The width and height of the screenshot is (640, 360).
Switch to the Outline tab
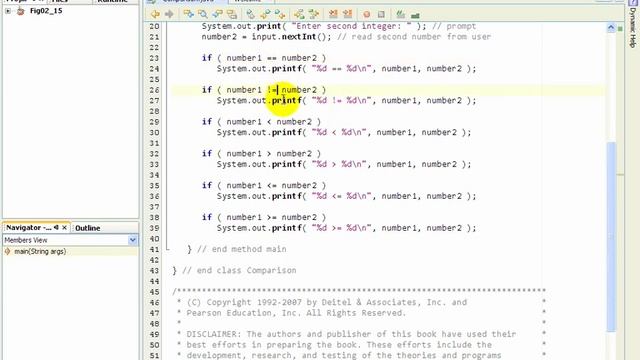(x=87, y=228)
